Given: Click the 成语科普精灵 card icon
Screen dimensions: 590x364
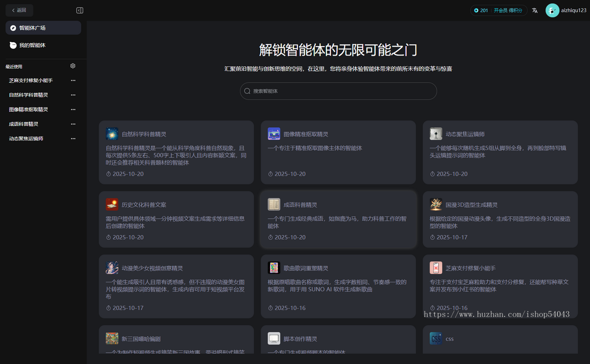Looking at the screenshot, I should coord(274,204).
